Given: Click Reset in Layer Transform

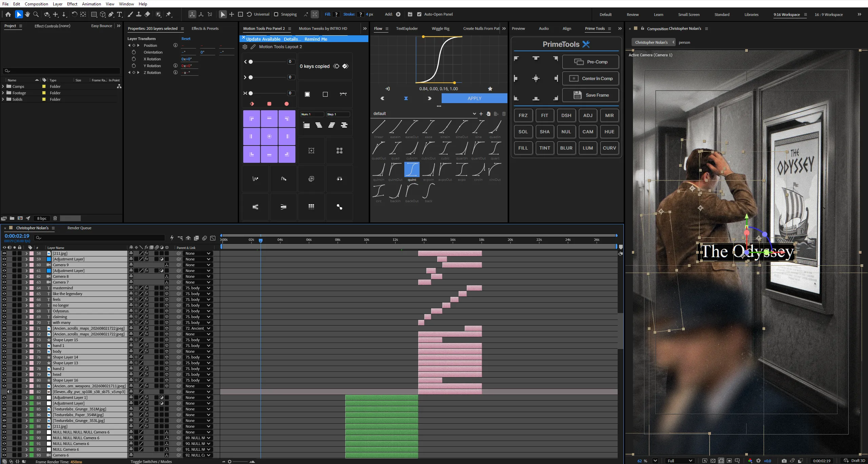Looking at the screenshot, I should coord(186,39).
